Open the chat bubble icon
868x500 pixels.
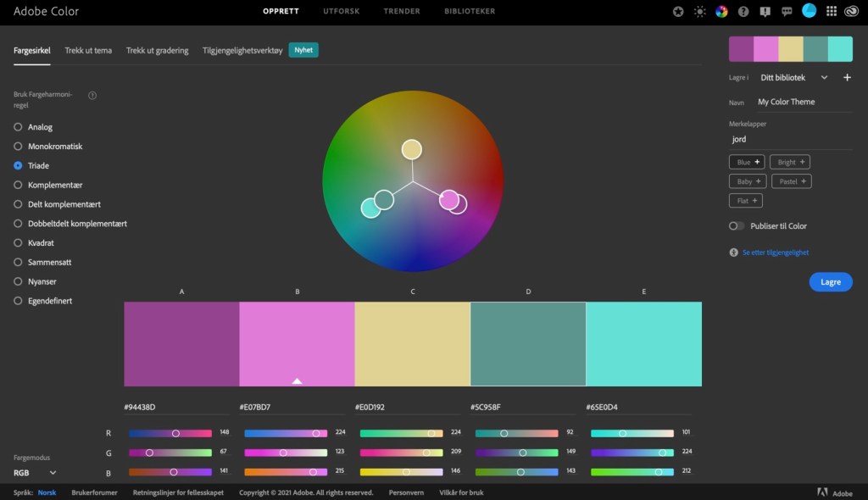point(787,12)
